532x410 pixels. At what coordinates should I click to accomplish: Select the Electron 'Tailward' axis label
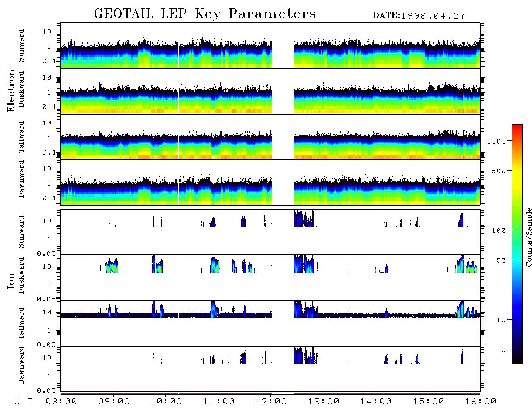(21, 137)
